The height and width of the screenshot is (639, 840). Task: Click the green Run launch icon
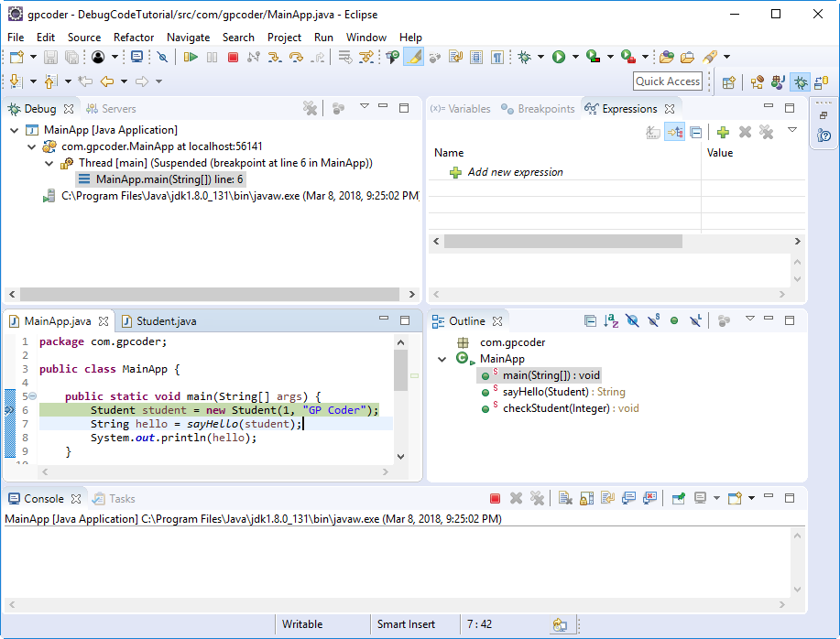click(559, 57)
